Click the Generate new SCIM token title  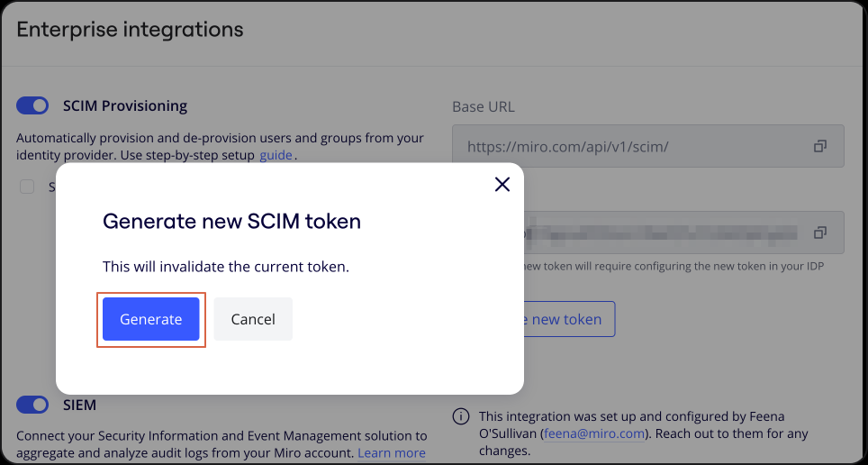[x=232, y=221]
